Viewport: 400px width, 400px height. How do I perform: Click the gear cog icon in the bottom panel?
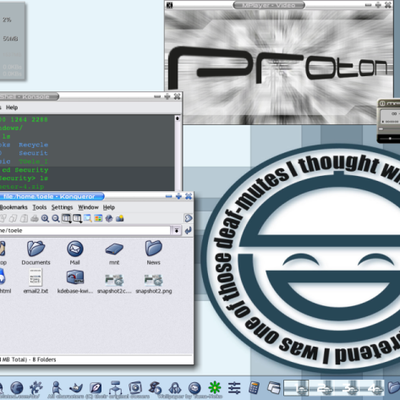(36, 387)
